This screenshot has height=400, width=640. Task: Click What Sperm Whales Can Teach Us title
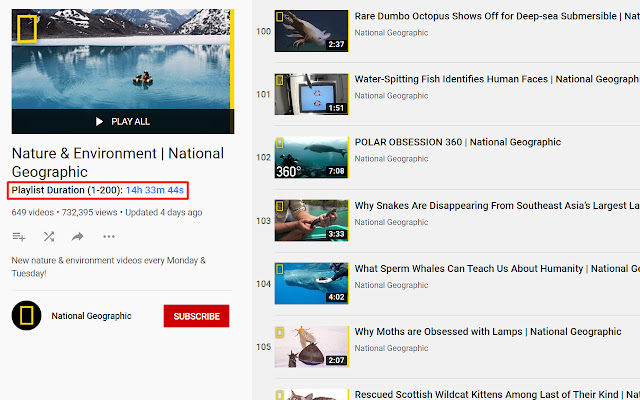(497, 269)
